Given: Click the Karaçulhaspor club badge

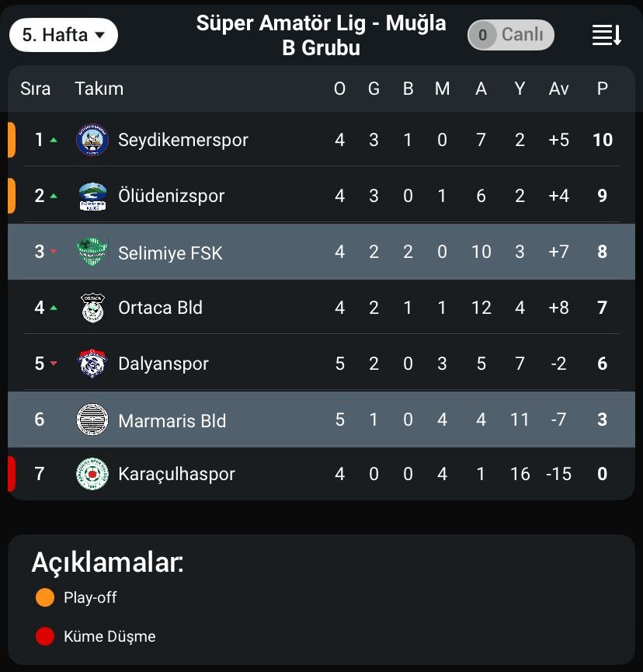Looking at the screenshot, I should [x=92, y=474].
